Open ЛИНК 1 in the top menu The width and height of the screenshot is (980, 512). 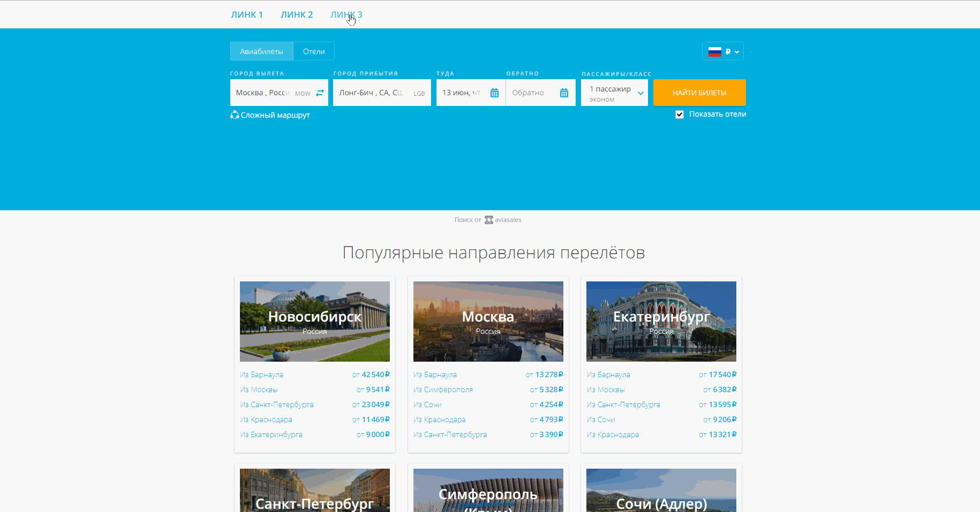click(247, 14)
